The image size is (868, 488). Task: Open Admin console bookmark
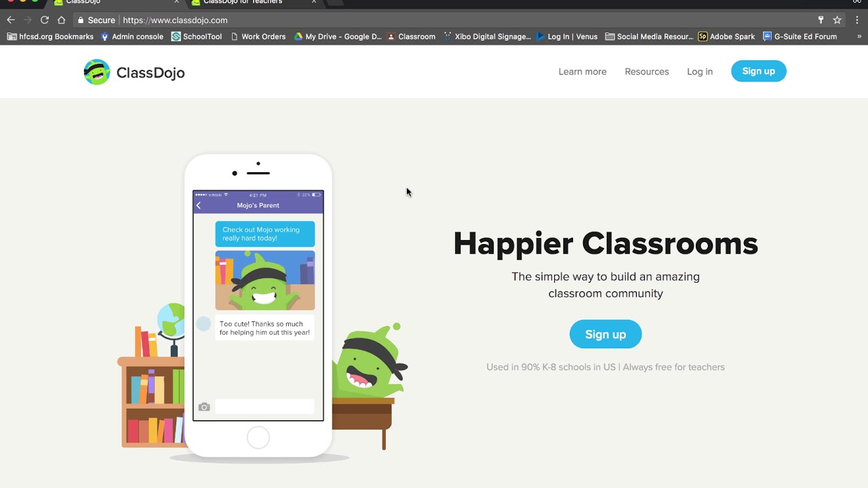coord(132,37)
